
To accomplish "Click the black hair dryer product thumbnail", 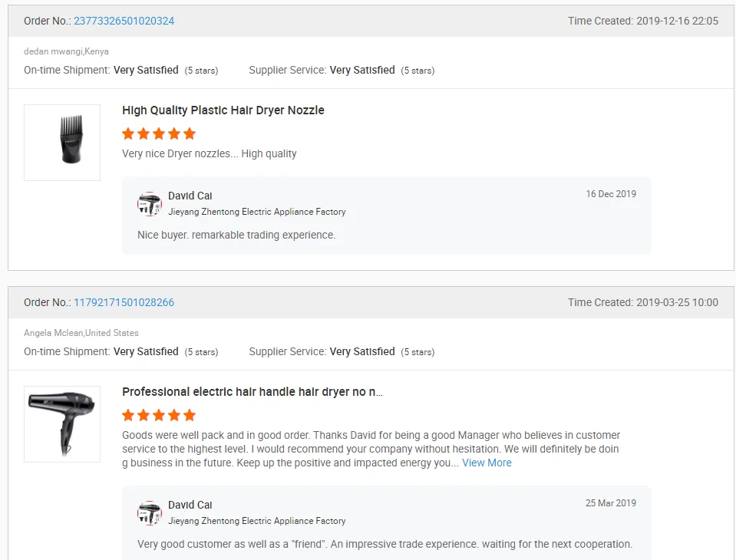I will click(x=62, y=424).
